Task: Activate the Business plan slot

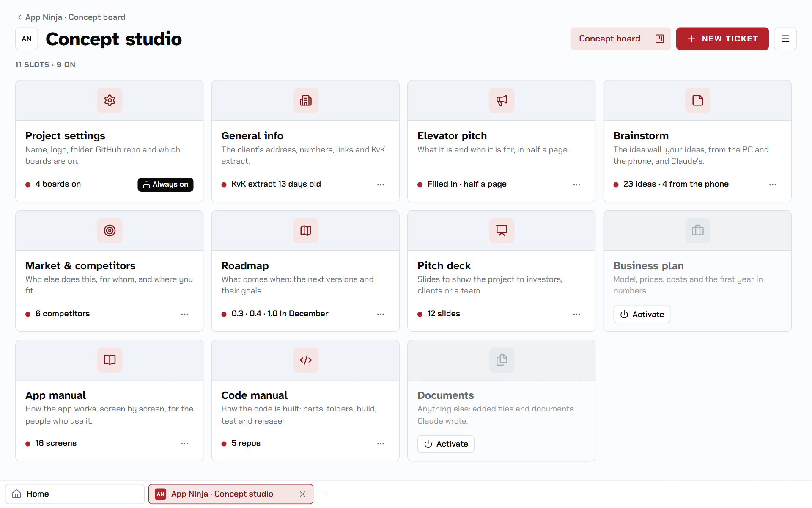Action: 642,315
